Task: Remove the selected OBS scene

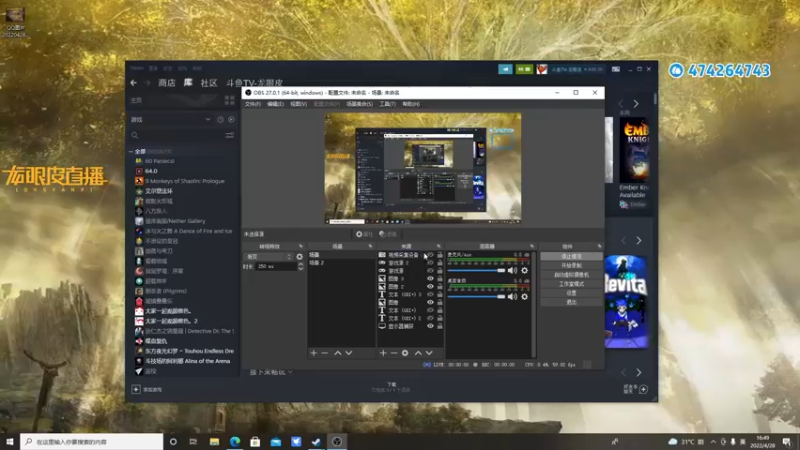Action: point(324,353)
